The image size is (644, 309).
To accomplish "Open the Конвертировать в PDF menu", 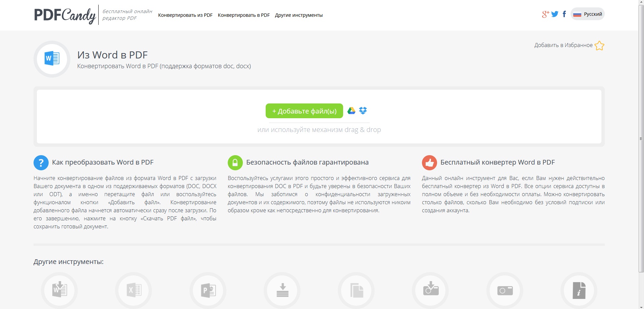I will pos(244,15).
